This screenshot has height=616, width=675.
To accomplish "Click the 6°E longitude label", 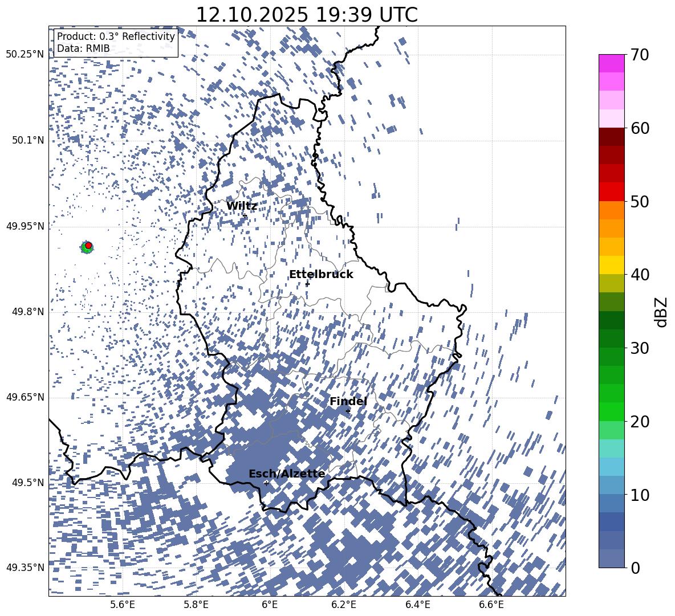I will point(270,605).
